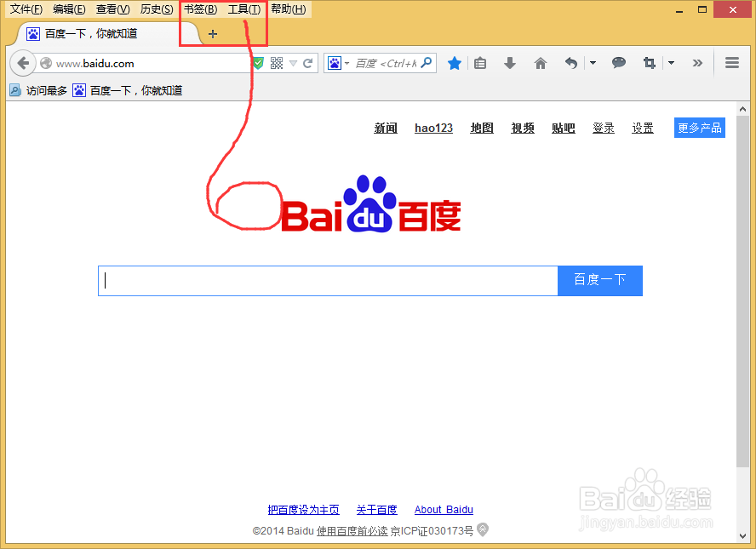Click the 百度一下 search button
This screenshot has height=549, width=756.
coord(600,281)
